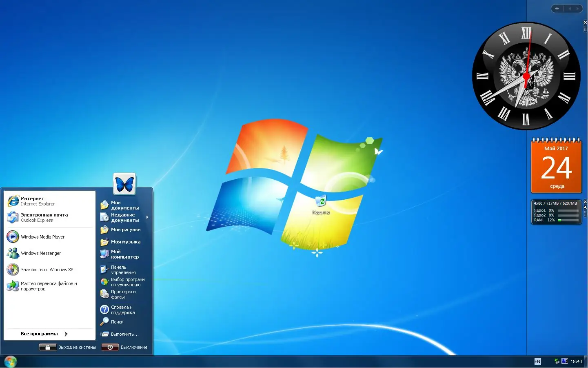
Task: Click the clock gadget grip handle
Action: tap(586, 29)
